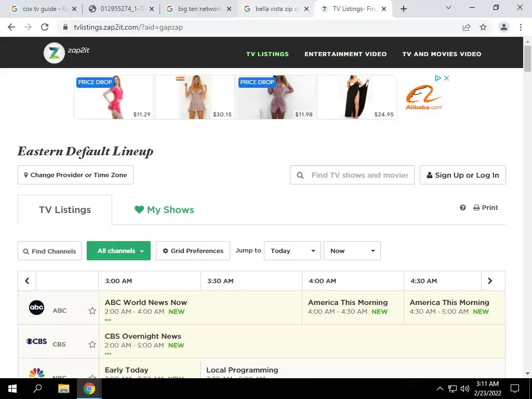Expand ABC World News Now details dots
The image size is (532, 399).
(108, 320)
